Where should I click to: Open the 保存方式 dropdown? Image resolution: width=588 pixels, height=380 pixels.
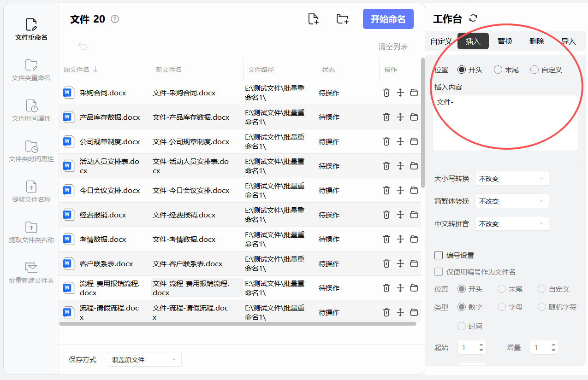[144, 360]
